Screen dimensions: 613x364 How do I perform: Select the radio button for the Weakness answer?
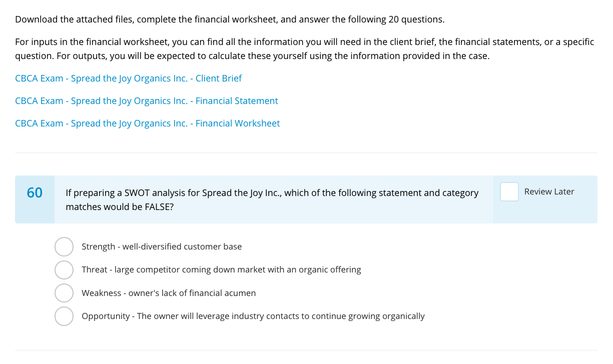(64, 293)
